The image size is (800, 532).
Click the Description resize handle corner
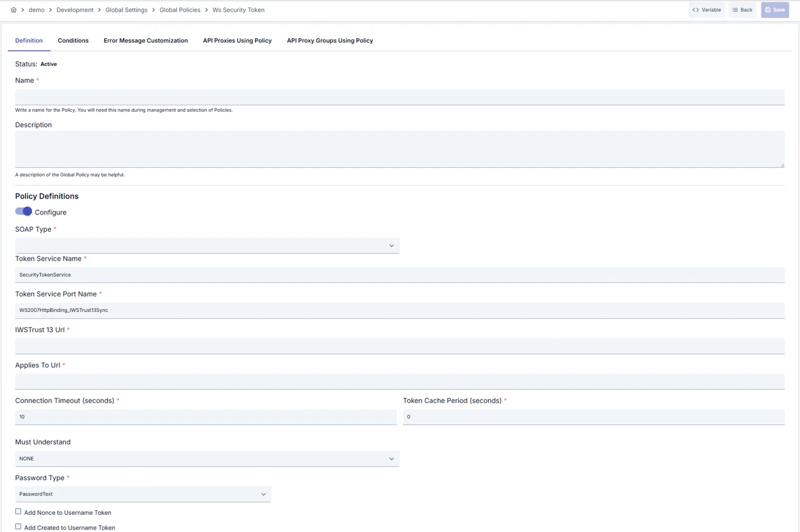point(782,165)
